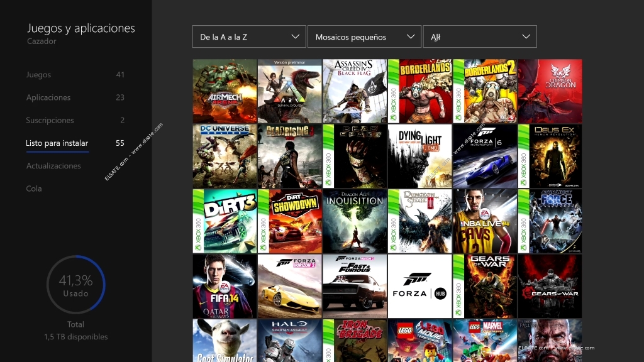Select the first Borderlands Xbox 360 tile

tap(419, 91)
